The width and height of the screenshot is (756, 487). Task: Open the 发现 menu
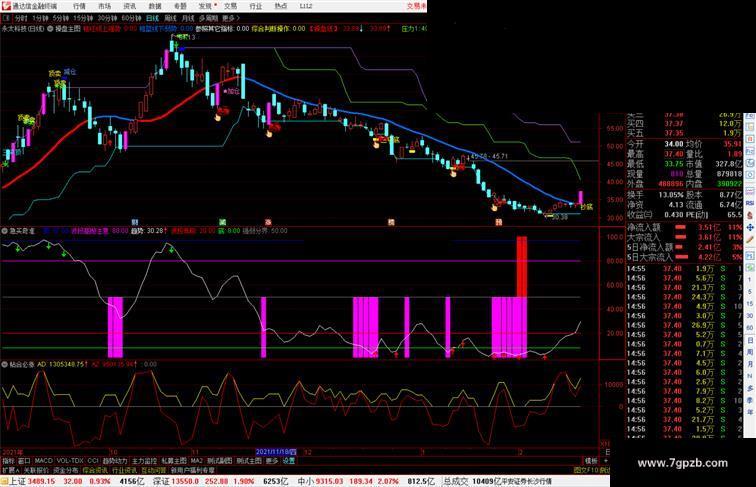pos(205,6)
